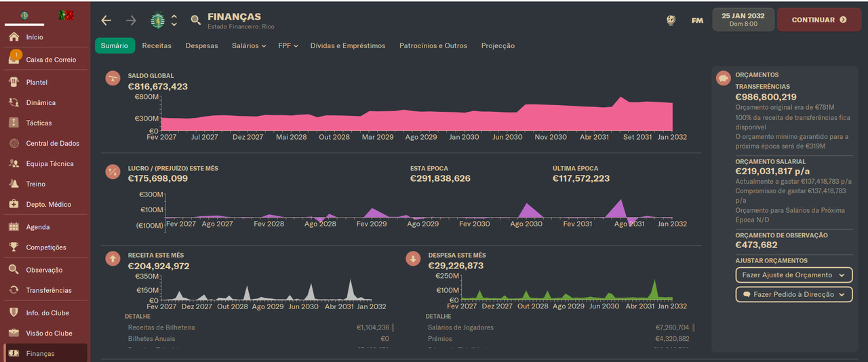Click the Caixa de Correio mailbox icon
This screenshot has width=868, height=362.
tap(14, 58)
